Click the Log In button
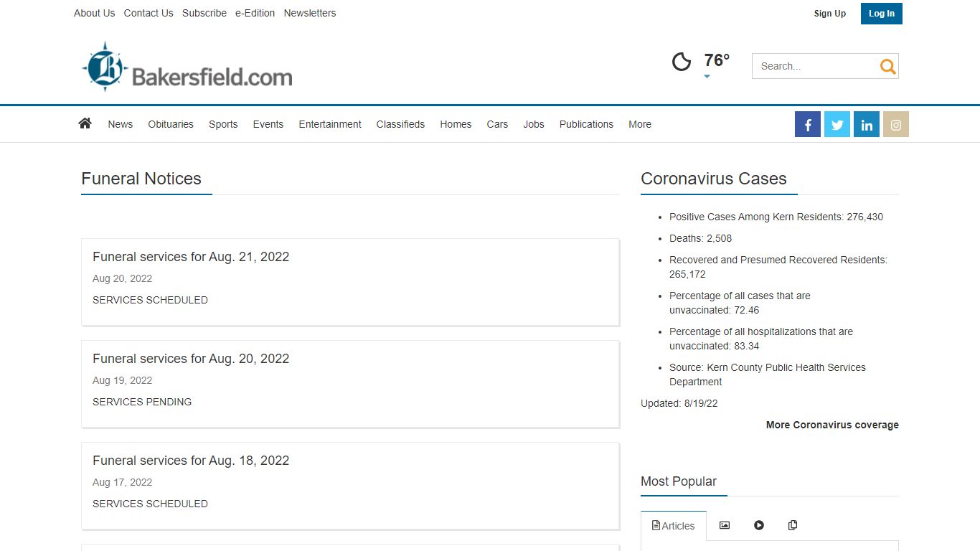The image size is (980, 551). (x=882, y=14)
